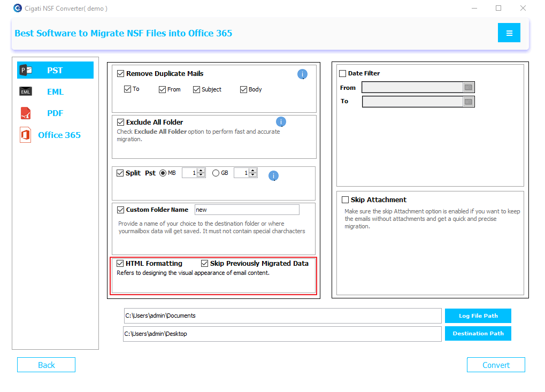Select the MB split size radio button
Image resolution: width=545 pixels, height=392 pixels.
pos(163,173)
